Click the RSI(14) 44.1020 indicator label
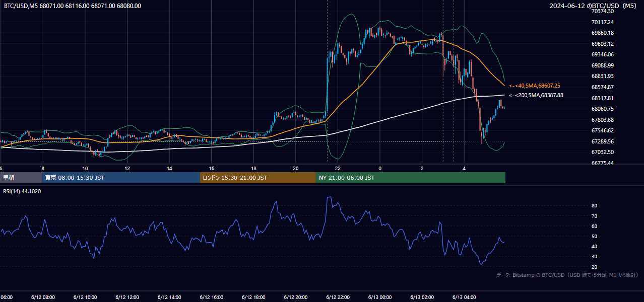Image resolution: width=644 pixels, height=302 pixels. point(22,191)
